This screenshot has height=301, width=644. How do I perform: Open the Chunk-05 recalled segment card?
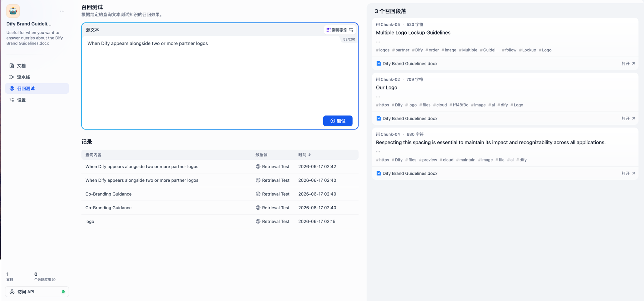[505, 44]
